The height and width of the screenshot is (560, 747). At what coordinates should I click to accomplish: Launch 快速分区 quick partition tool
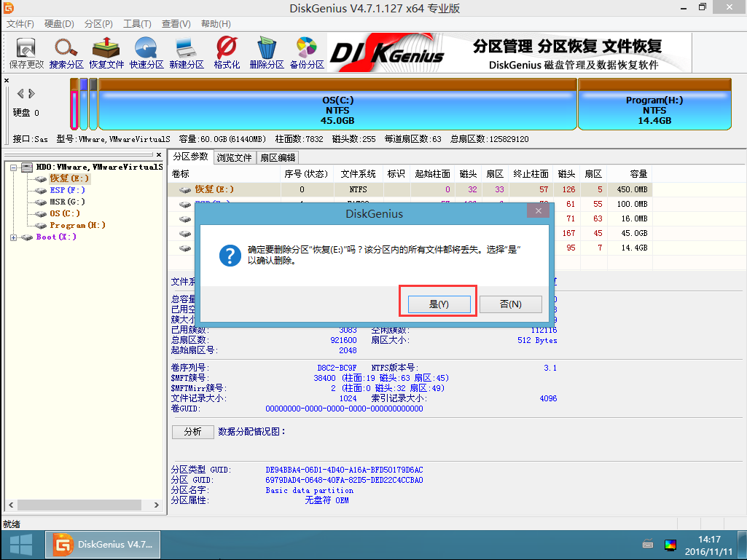[x=146, y=53]
